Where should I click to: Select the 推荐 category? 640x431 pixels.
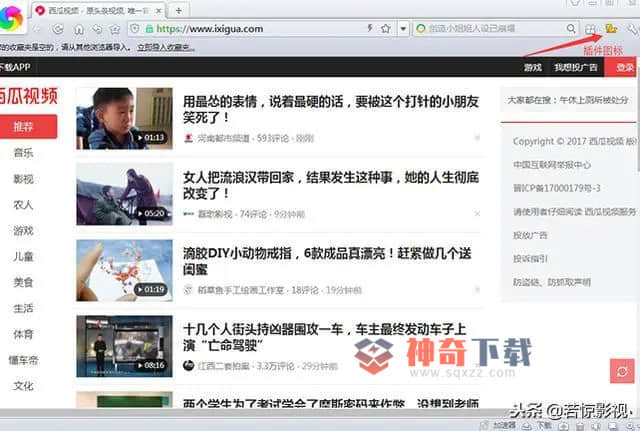click(x=28, y=127)
